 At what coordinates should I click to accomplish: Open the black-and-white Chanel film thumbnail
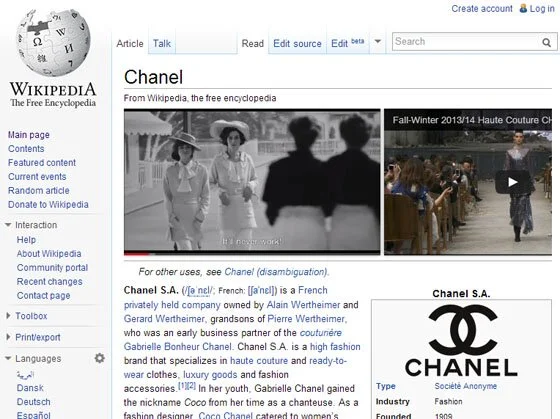pyautogui.click(x=252, y=182)
